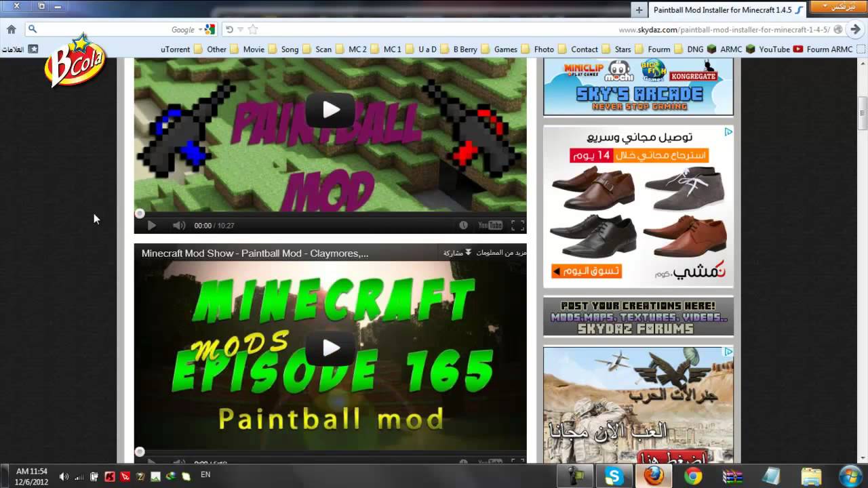Open Sky's Arcade banner

pos(638,86)
